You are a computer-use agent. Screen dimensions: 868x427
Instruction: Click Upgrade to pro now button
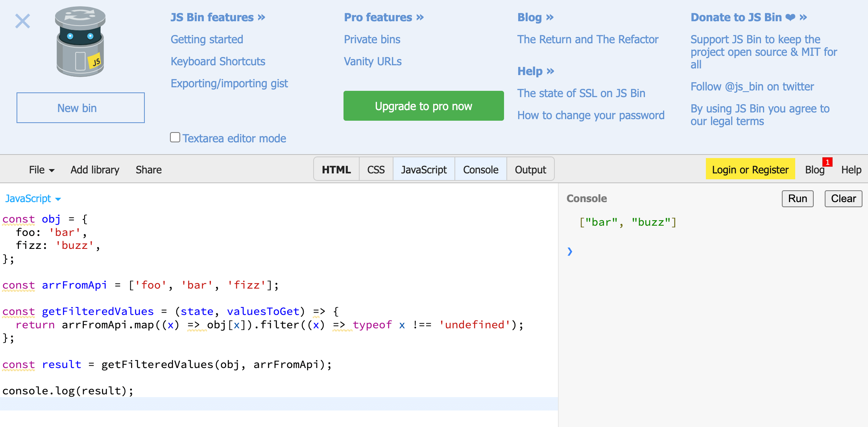(x=423, y=106)
